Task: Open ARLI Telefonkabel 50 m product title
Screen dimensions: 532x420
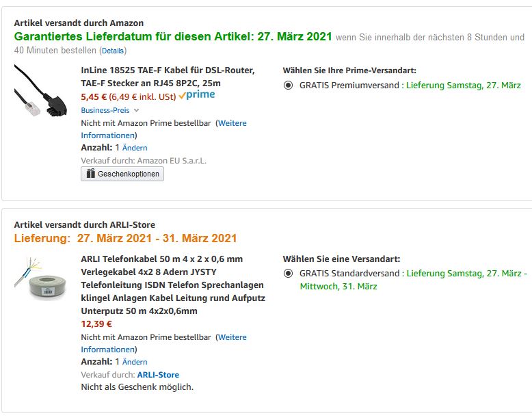Action: tap(173, 285)
